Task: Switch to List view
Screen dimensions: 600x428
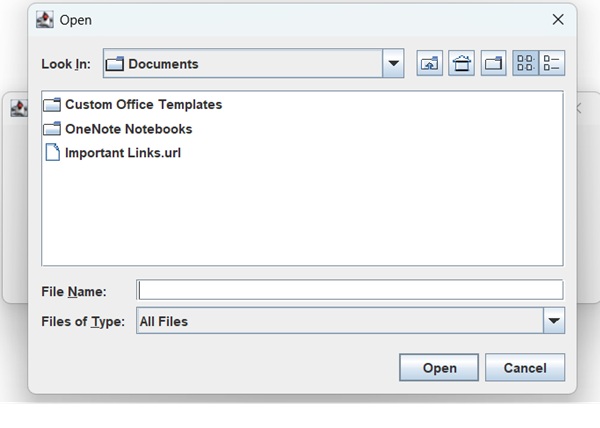Action: pyautogui.click(x=525, y=64)
